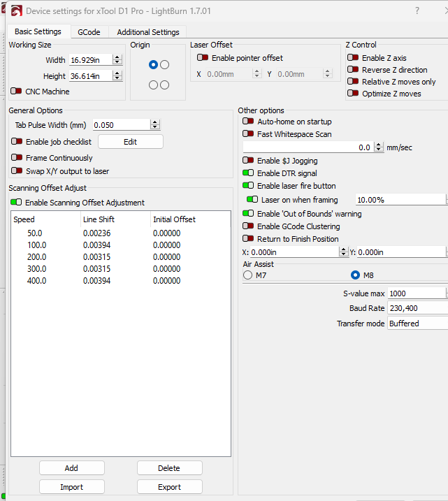This screenshot has width=448, height=501.
Task: Enable pointer offset toggle
Action: (x=203, y=57)
